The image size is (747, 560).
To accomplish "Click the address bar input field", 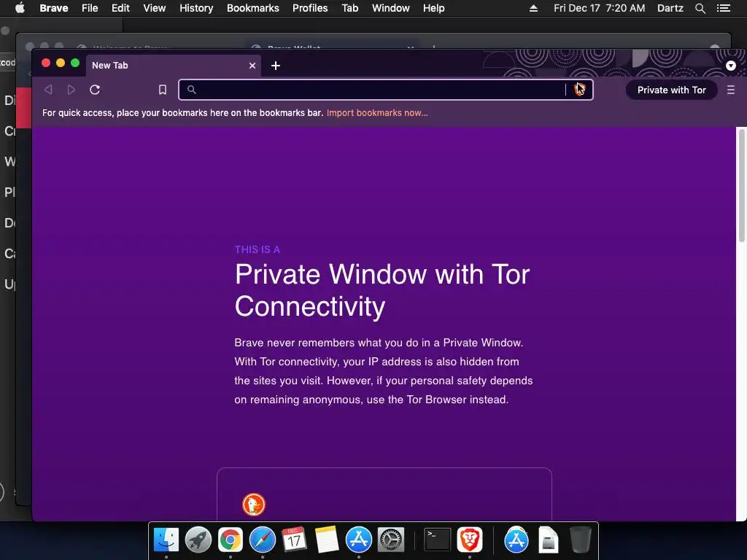I will click(x=385, y=90).
